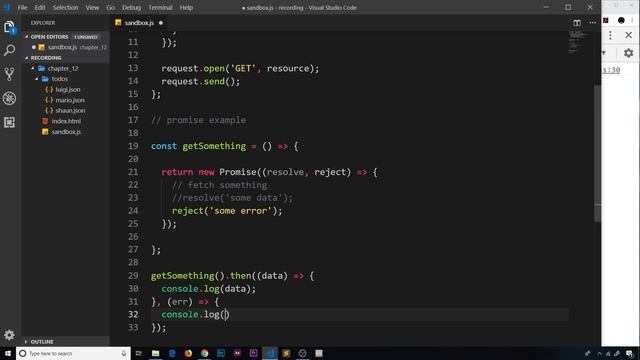640x360 pixels.
Task: Open the Source Control view
Action: click(x=9, y=74)
